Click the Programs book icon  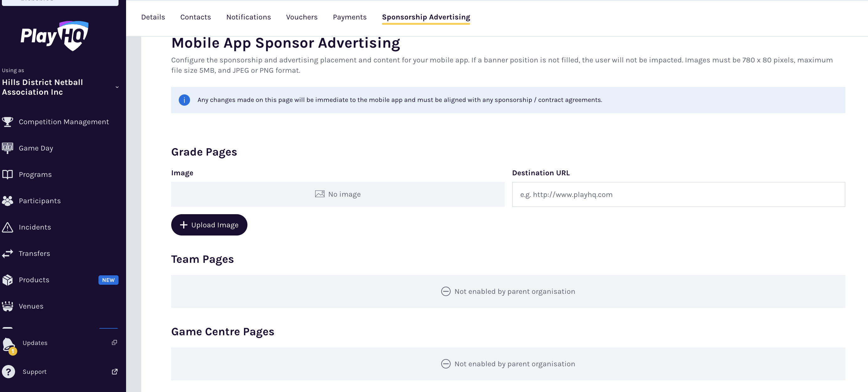(8, 174)
